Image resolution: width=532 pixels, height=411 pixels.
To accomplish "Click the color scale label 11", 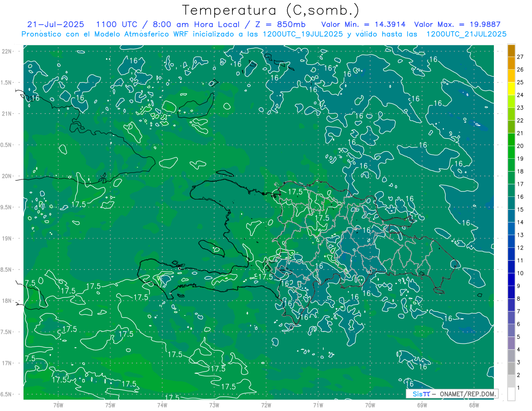I will (x=520, y=260).
